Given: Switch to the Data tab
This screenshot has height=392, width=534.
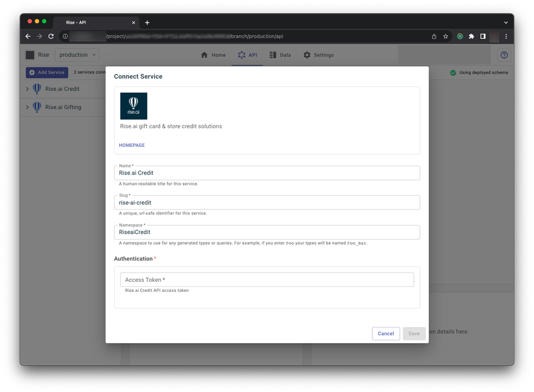Looking at the screenshot, I should tap(280, 55).
